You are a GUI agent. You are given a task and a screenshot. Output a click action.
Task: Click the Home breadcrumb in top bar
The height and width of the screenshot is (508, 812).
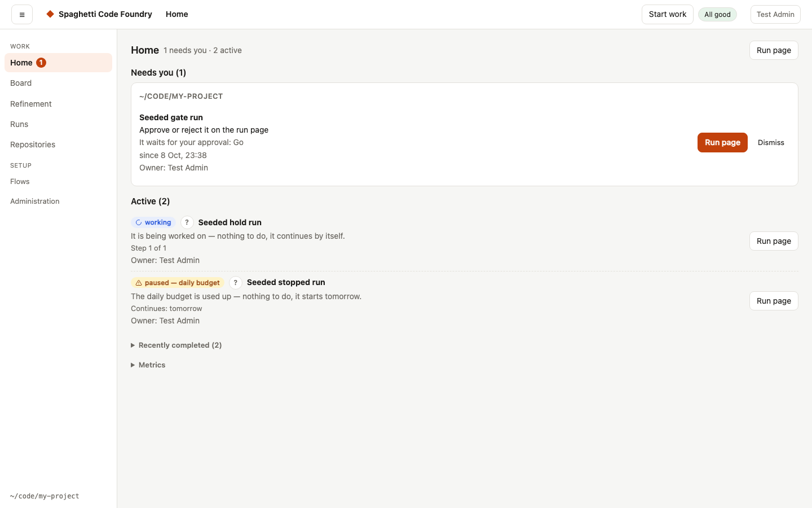pos(177,14)
